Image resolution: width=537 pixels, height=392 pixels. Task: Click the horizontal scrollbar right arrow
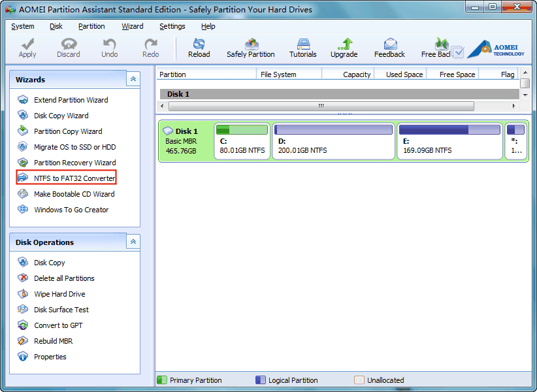click(513, 106)
